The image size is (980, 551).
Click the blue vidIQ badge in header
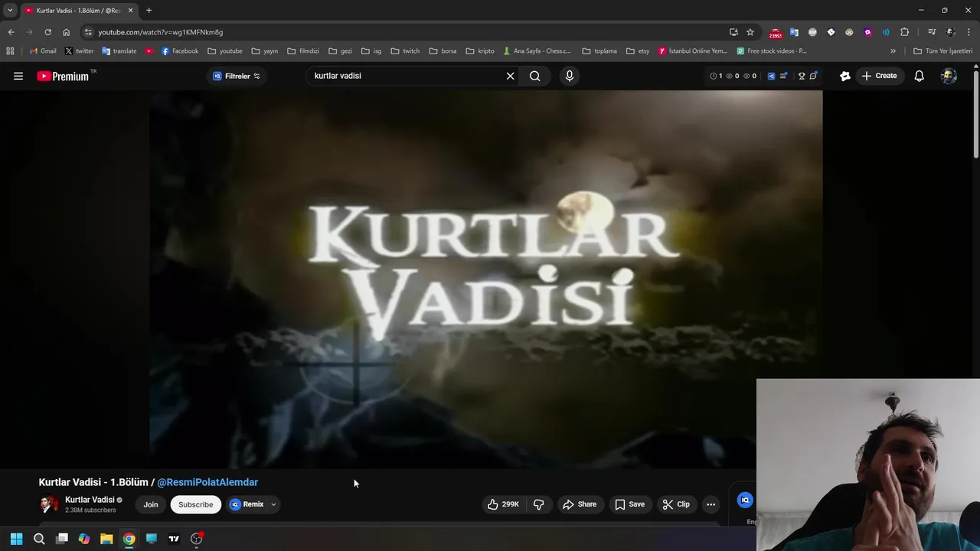(771, 76)
